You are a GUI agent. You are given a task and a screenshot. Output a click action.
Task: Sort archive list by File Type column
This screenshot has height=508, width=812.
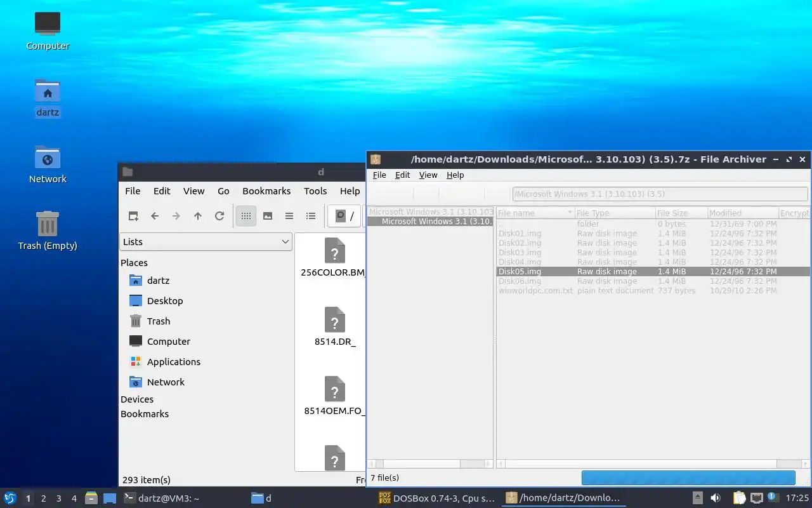615,213
